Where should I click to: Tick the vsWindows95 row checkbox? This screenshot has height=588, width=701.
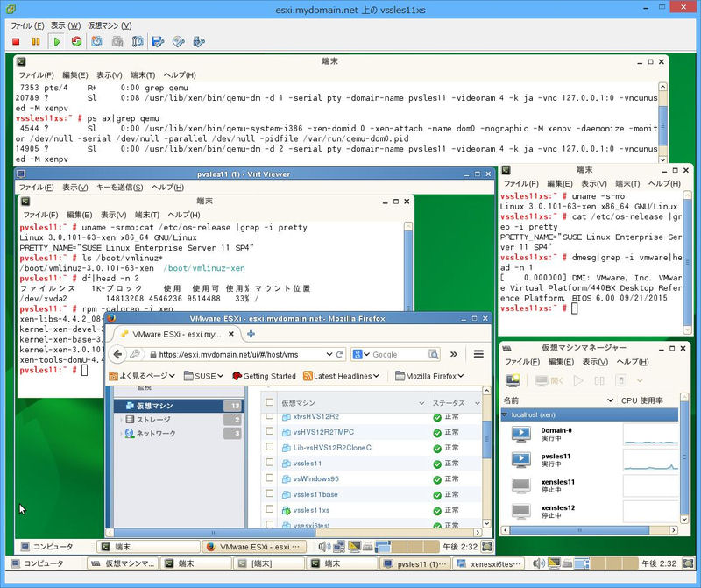pos(269,478)
